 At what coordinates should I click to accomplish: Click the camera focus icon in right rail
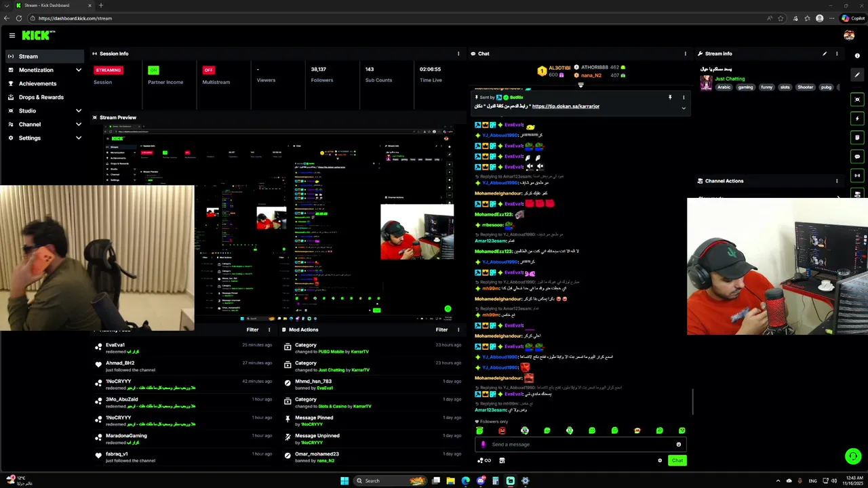[x=857, y=100]
